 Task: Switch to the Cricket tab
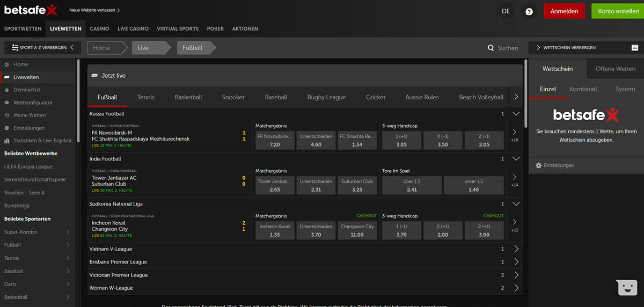tap(376, 97)
